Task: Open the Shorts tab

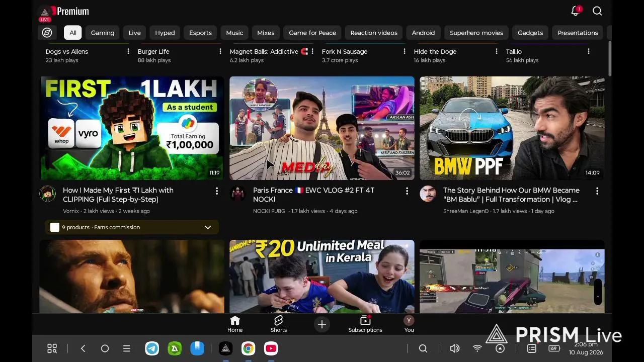Action: click(278, 324)
